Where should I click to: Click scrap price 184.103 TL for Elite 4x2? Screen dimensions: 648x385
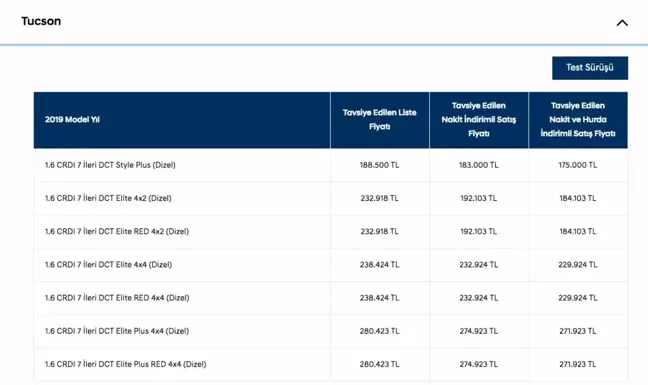click(x=578, y=198)
